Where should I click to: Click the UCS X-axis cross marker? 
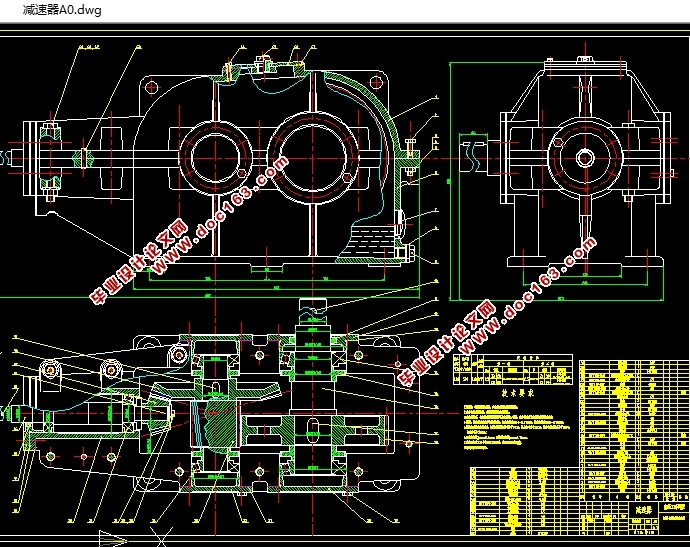tap(162, 538)
